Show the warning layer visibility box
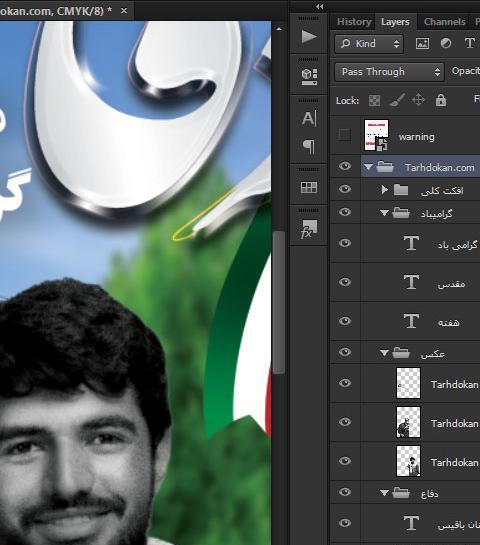 coord(344,135)
